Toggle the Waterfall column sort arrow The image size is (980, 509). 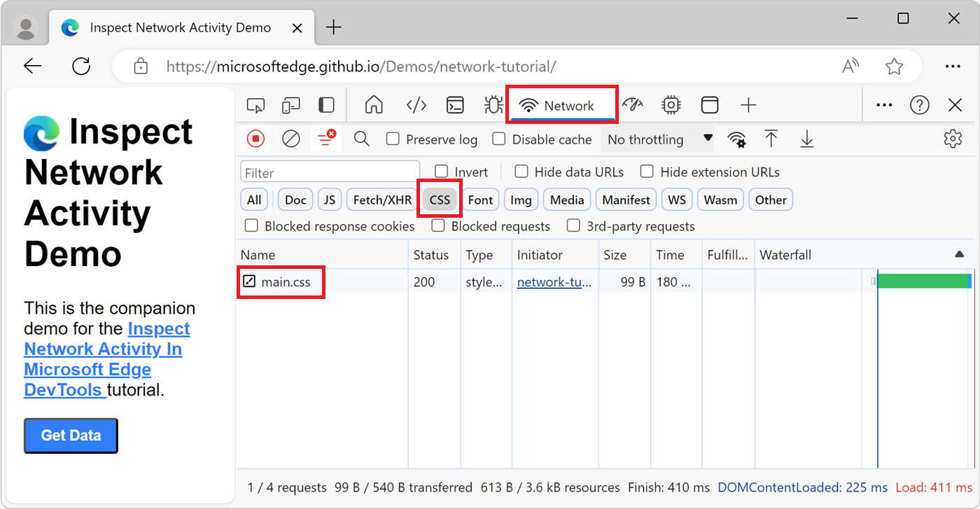point(959,254)
